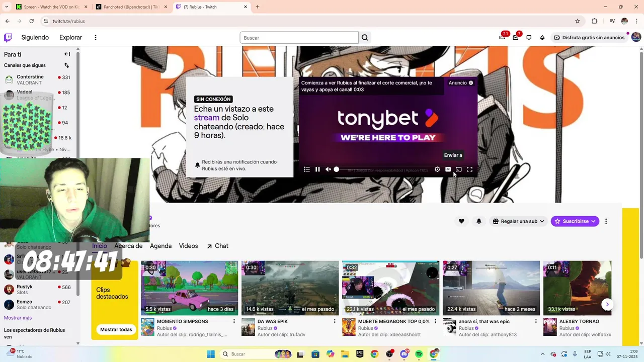Viewport: 644px width, 362px height.
Task: Bookmark this page with the star
Action: pyautogui.click(x=578, y=21)
